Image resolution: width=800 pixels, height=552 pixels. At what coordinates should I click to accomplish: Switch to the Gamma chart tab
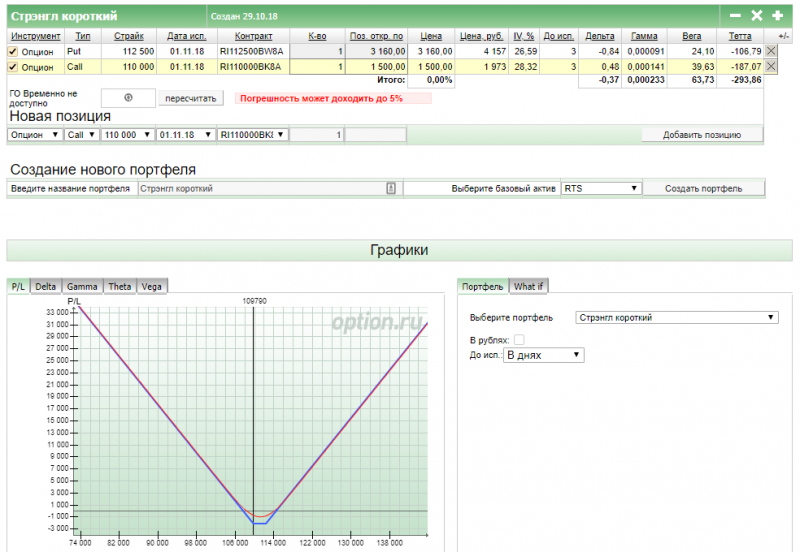(82, 286)
